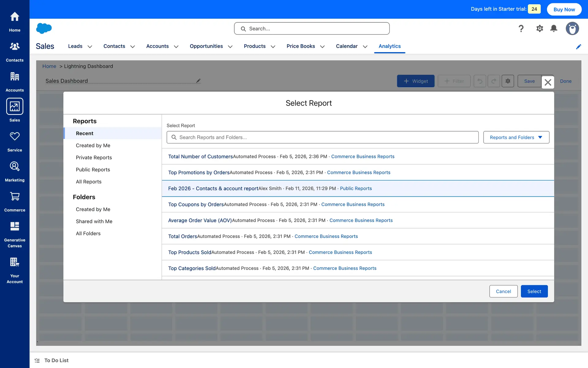Click the Search Reports and Folders field
588x368 pixels.
(322, 137)
